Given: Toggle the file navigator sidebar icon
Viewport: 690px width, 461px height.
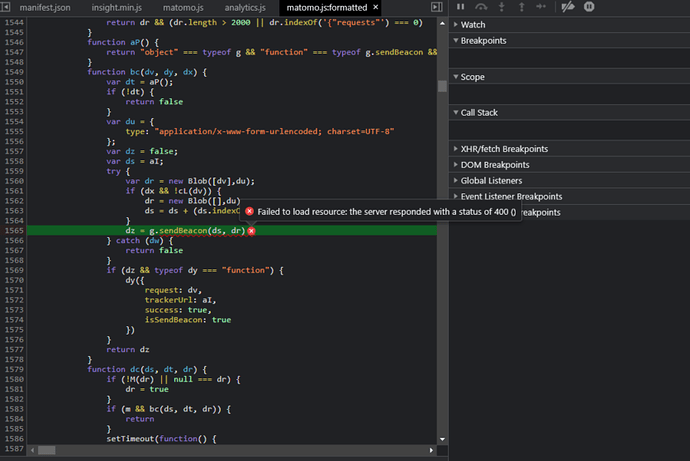Looking at the screenshot, I should [6, 7].
